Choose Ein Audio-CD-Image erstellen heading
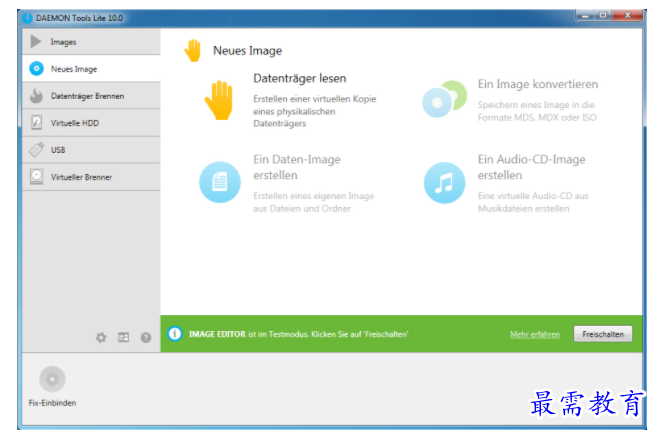The height and width of the screenshot is (435, 652). tap(531, 167)
